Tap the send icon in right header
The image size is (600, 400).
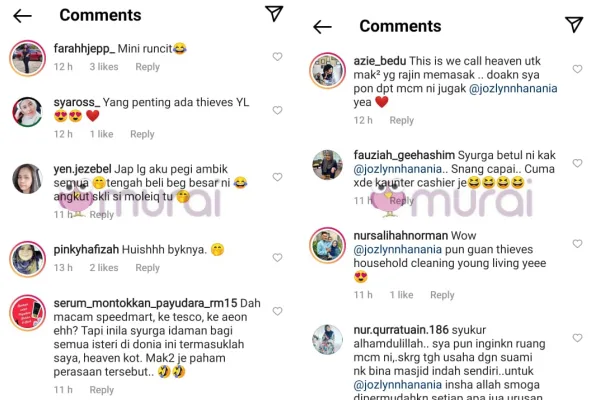[574, 24]
